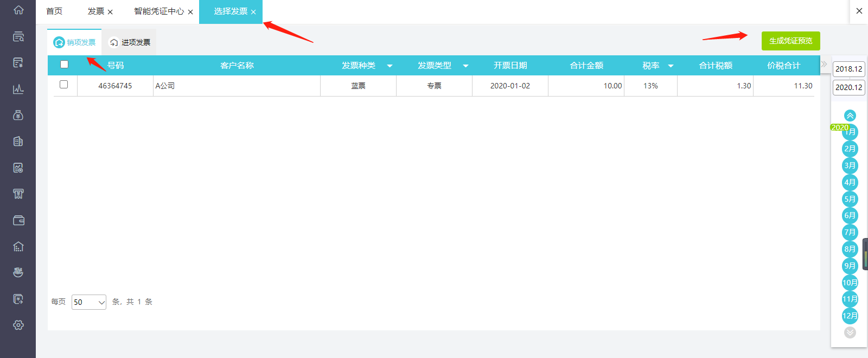Screen dimensions: 868x358
Task: Select 6月 on the month timeline
Action: 850,215
